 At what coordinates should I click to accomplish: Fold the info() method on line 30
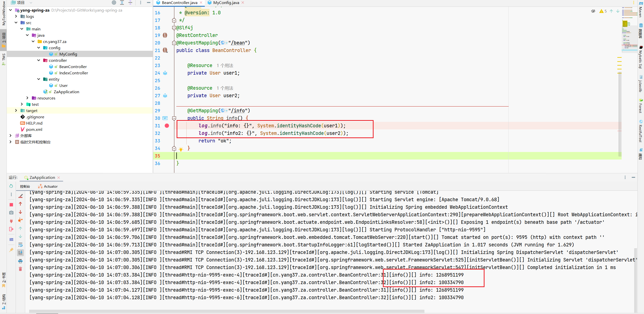(174, 118)
